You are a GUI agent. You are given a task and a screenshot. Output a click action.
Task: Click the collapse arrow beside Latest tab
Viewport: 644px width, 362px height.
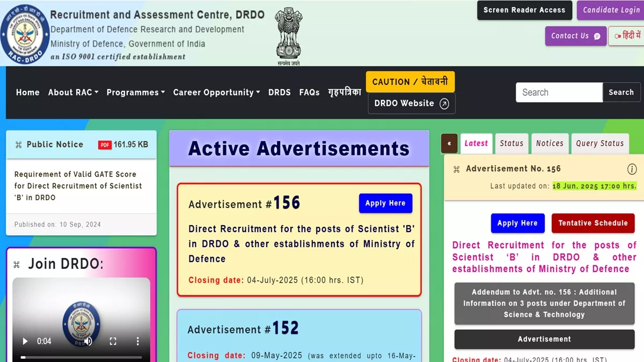coord(449,143)
